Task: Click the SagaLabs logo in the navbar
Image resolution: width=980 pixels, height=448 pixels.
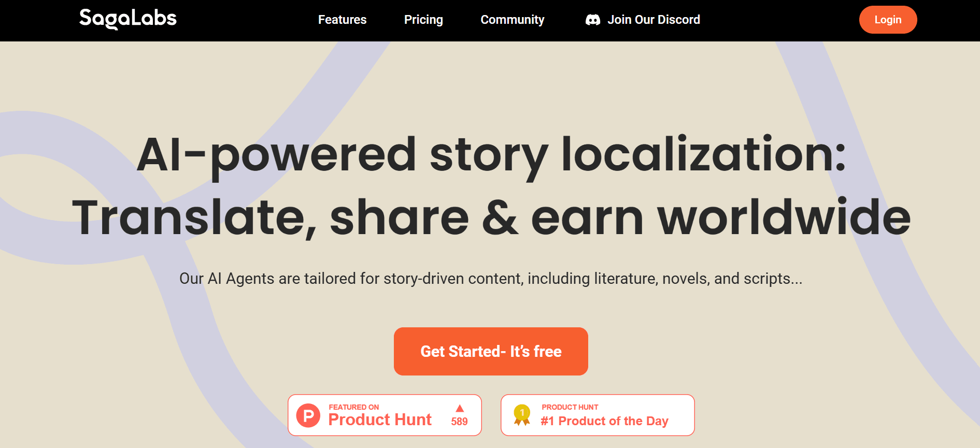Action: click(x=127, y=19)
